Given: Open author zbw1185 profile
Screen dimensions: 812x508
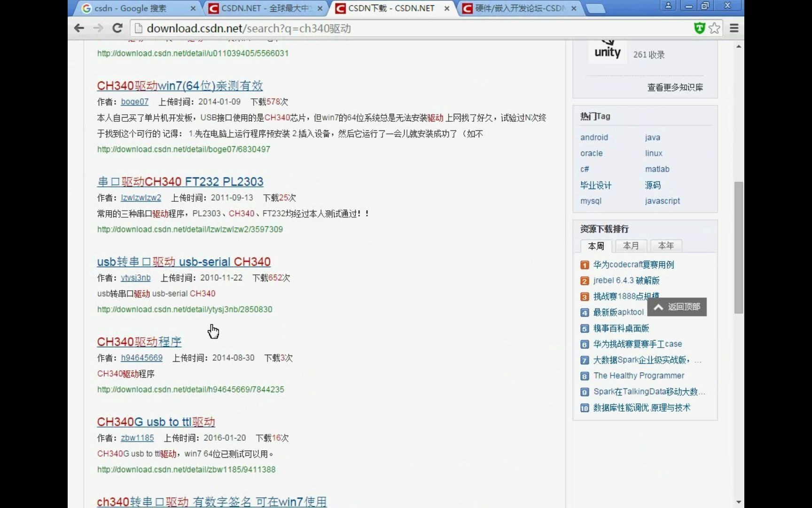Looking at the screenshot, I should point(137,437).
